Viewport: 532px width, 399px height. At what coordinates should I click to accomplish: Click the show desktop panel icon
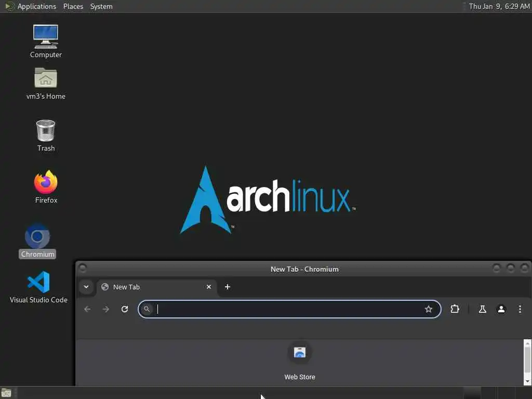pos(6,393)
